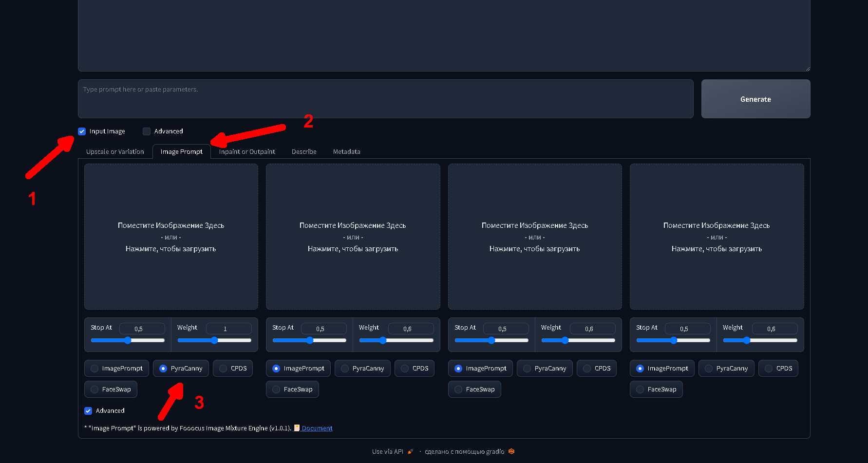868x463 pixels.
Task: Switch to Upscale or Variation tab
Action: (x=115, y=152)
